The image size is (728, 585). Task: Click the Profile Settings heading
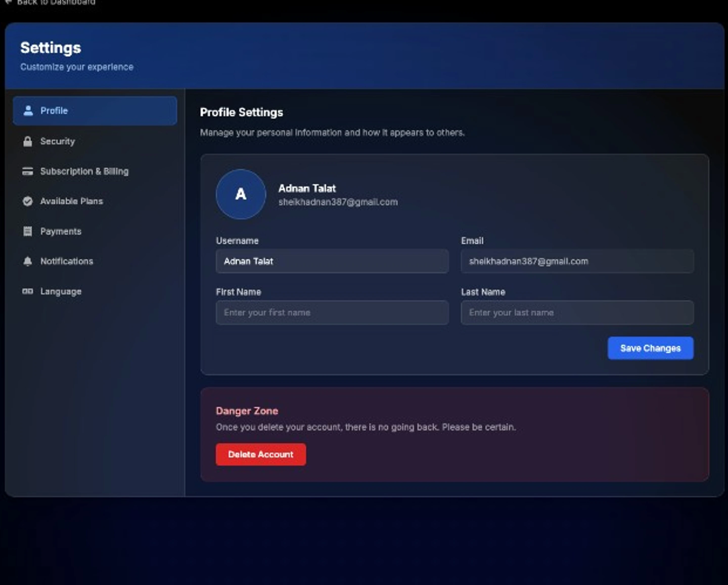coord(241,112)
